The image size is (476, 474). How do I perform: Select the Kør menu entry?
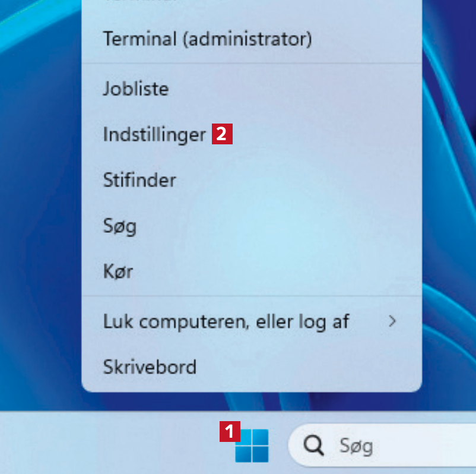coord(118,273)
